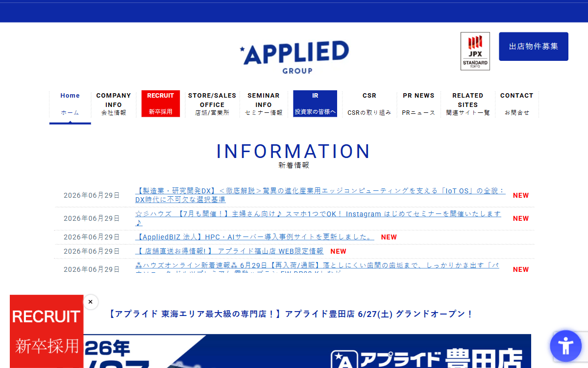The height and width of the screenshot is (368, 588).
Task: Open IR 投資家の皆様へ menu item
Action: (x=315, y=104)
